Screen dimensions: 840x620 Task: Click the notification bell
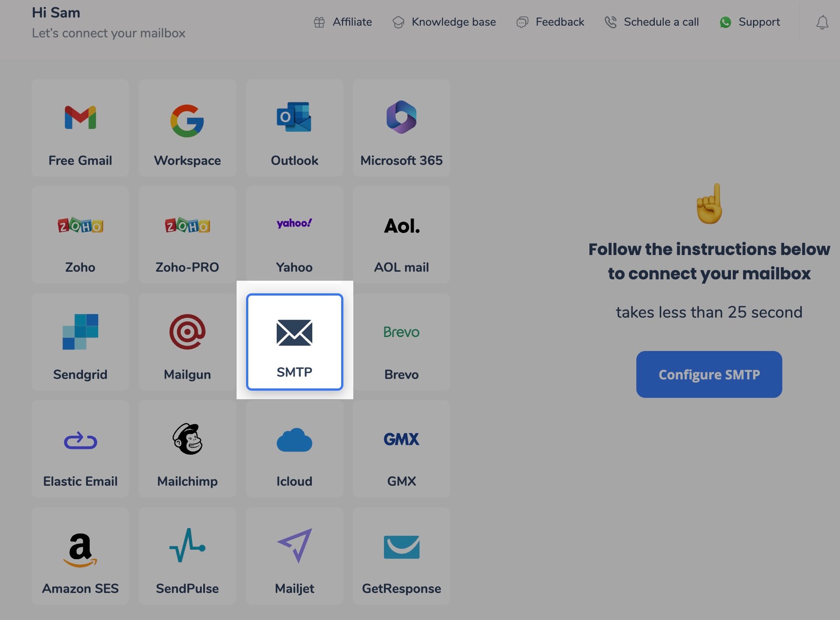point(822,23)
